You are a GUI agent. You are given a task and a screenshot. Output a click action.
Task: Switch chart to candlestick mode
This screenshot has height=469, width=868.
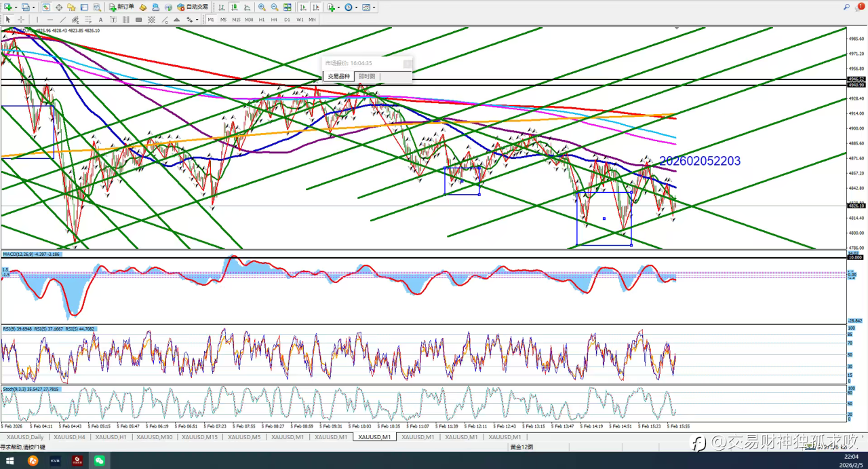[x=233, y=7]
